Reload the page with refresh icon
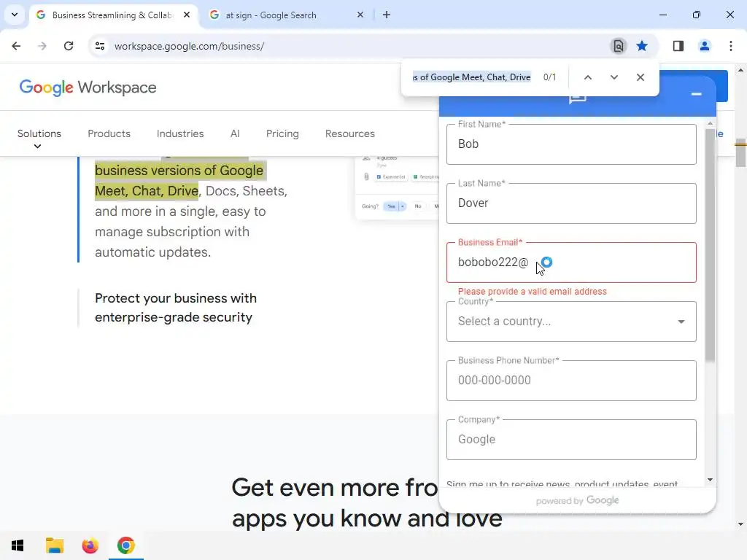Viewport: 747px width, 560px height. [x=69, y=46]
